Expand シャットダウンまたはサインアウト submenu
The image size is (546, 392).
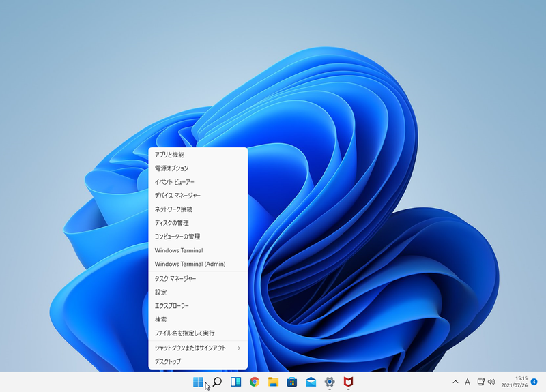click(198, 348)
